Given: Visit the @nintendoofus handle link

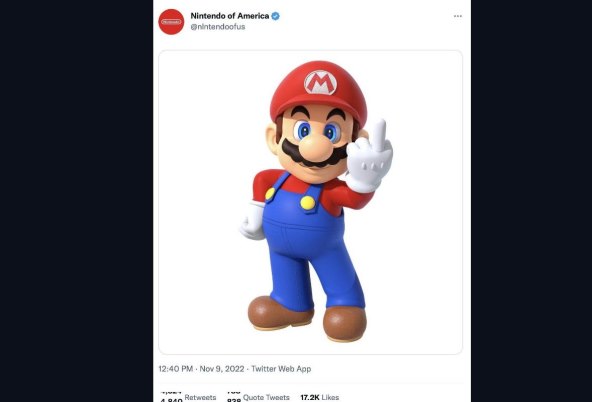Looking at the screenshot, I should point(218,27).
